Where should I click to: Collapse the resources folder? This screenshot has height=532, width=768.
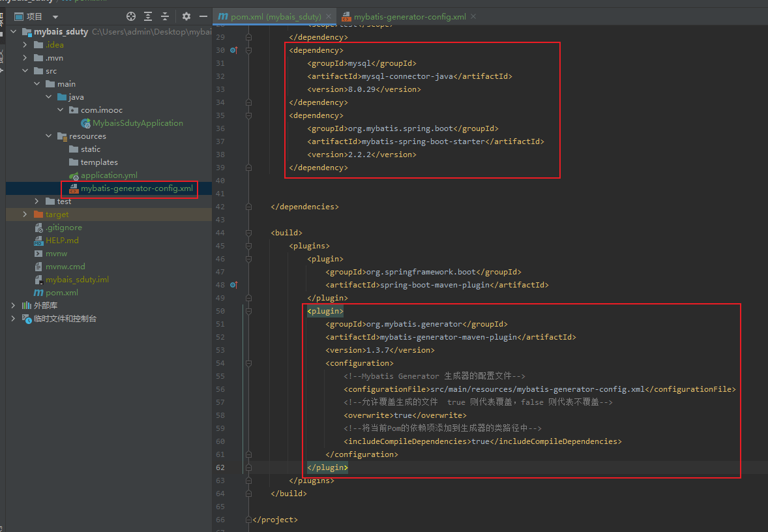point(48,136)
